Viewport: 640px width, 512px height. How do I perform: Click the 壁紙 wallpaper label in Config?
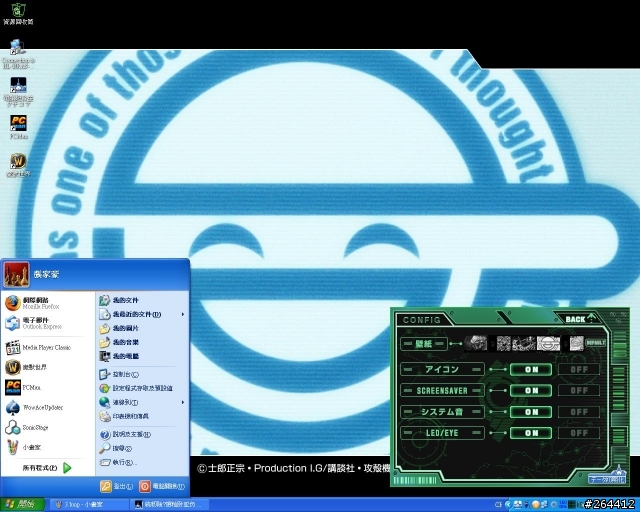point(423,344)
